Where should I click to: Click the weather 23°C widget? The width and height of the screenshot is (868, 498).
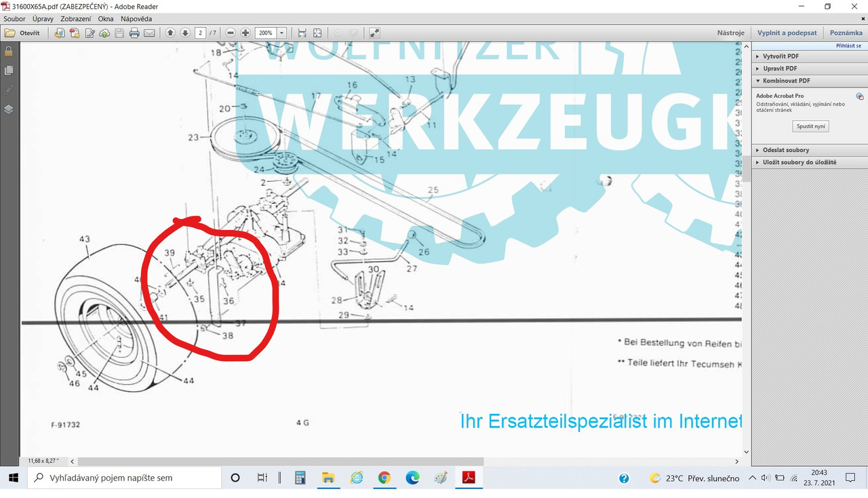pyautogui.click(x=694, y=478)
